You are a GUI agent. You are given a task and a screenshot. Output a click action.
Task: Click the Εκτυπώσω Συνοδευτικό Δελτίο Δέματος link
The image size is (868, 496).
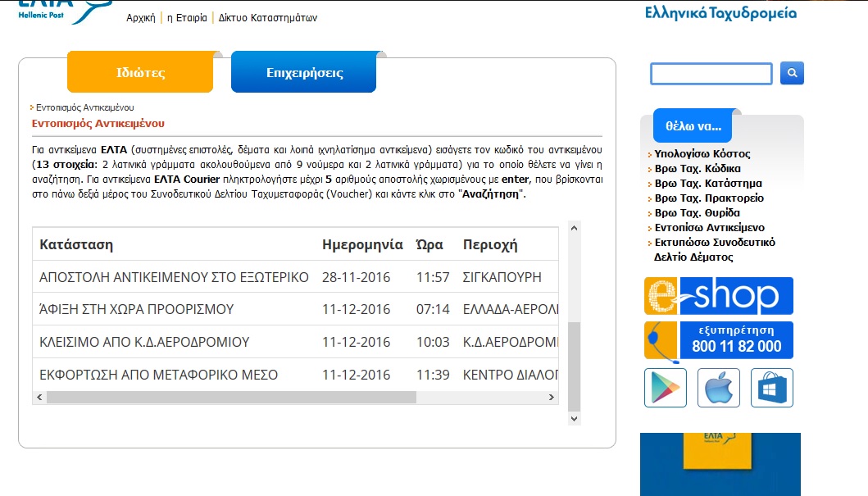click(x=715, y=249)
